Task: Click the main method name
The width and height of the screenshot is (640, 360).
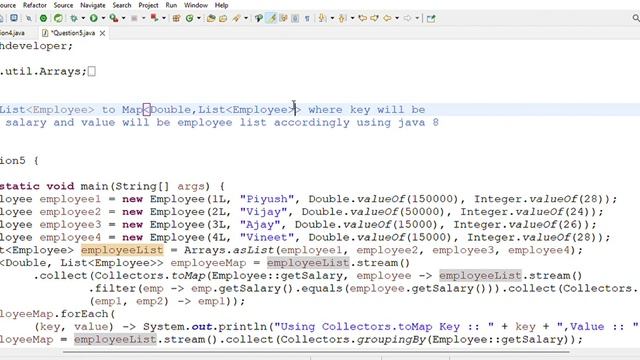Action: [x=94, y=186]
